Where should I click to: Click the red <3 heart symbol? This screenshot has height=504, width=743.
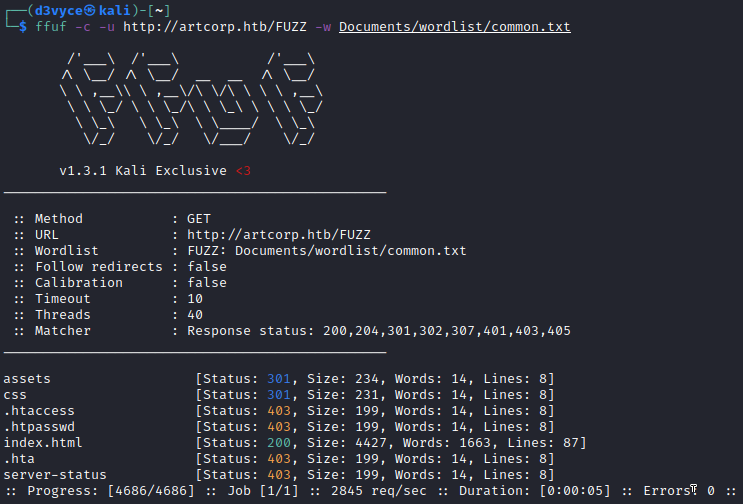tap(243, 171)
